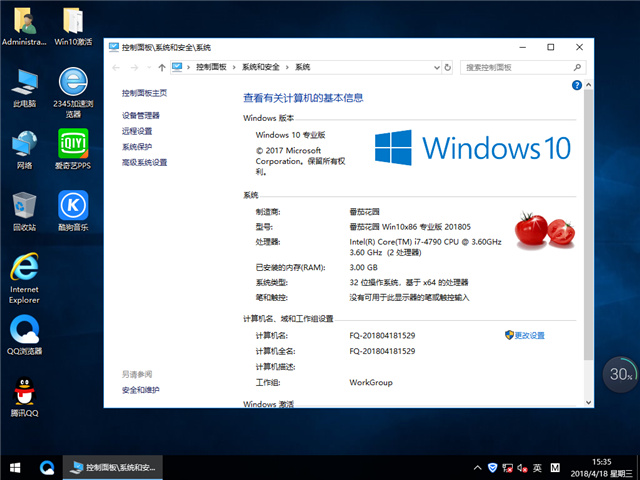Image resolution: width=640 pixels, height=480 pixels.
Task: Open the network status tray icon
Action: [507, 468]
